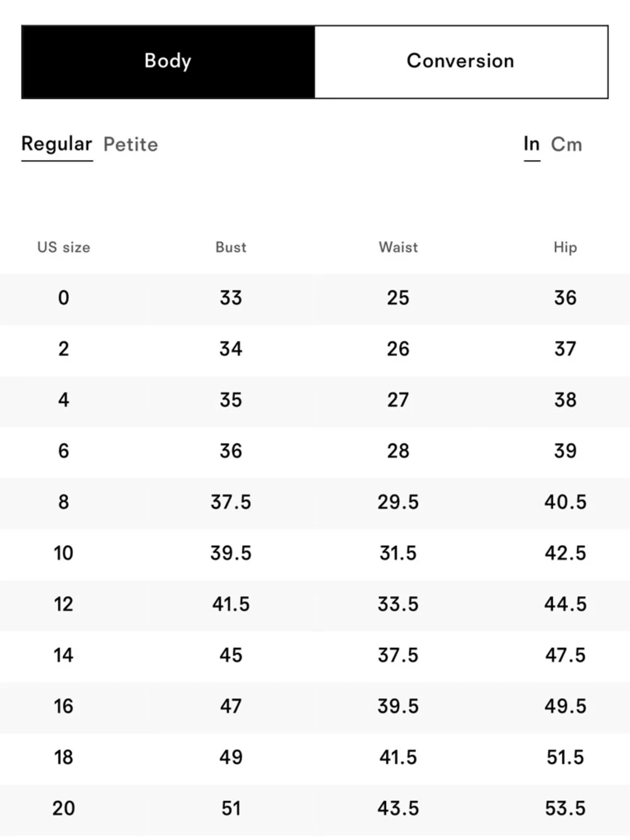630x840 pixels.
Task: Select the US size 20 row
Action: click(64, 808)
